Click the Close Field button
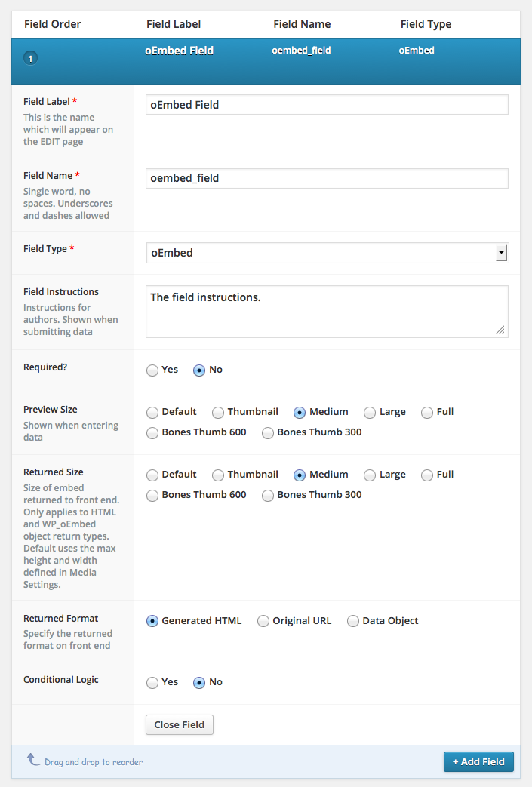This screenshot has height=787, width=532. pos(179,725)
